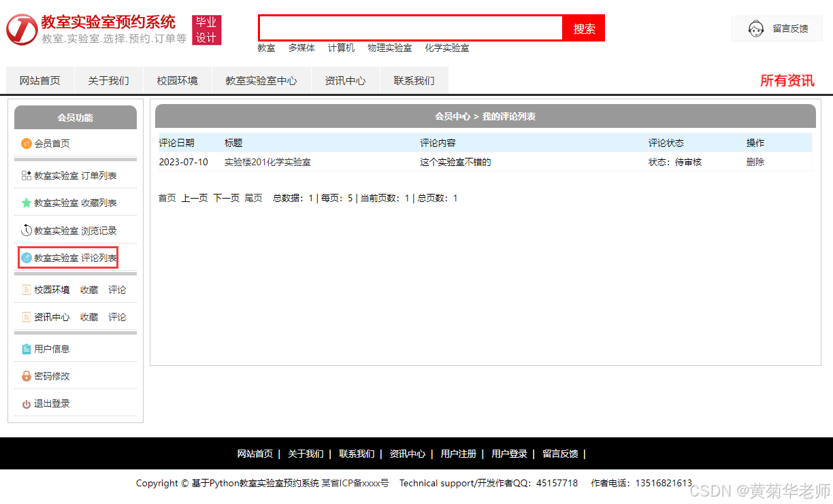Click the 评论状态 column header
Viewport: 833px width, 504px height.
[x=666, y=143]
